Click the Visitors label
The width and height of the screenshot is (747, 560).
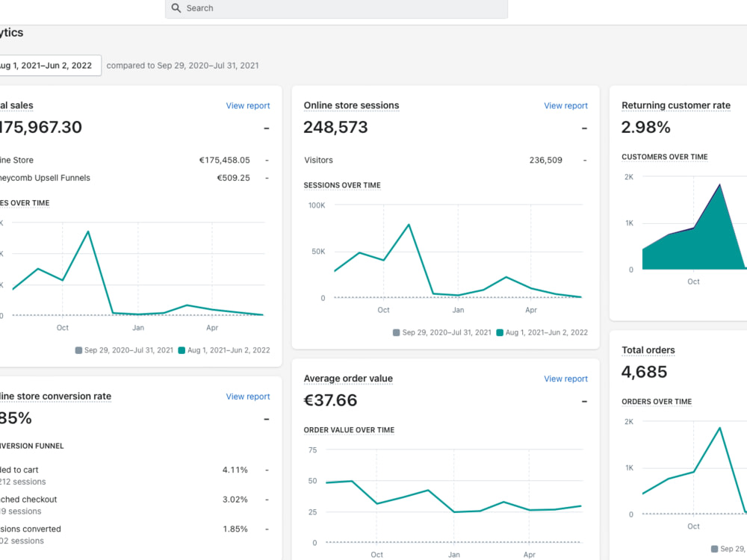pos(319,161)
